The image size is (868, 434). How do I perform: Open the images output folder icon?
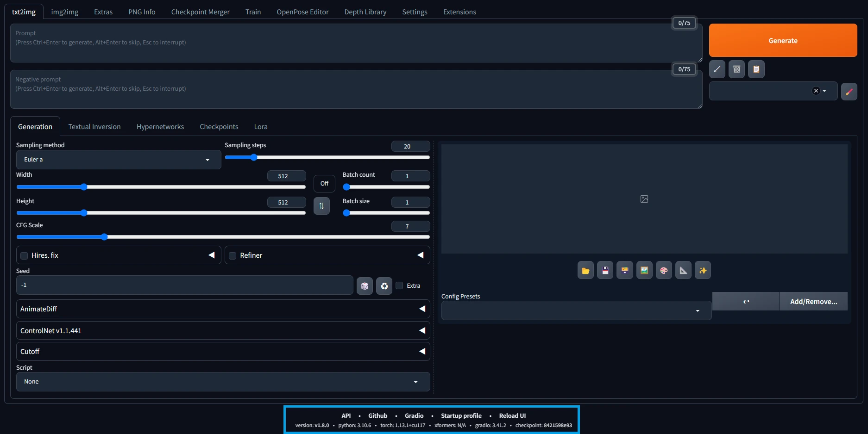coord(585,270)
